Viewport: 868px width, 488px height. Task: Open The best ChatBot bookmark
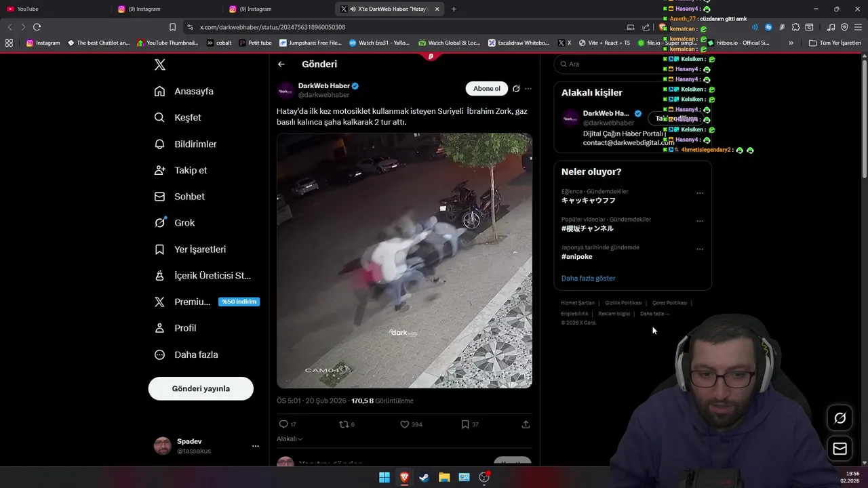pyautogui.click(x=98, y=43)
